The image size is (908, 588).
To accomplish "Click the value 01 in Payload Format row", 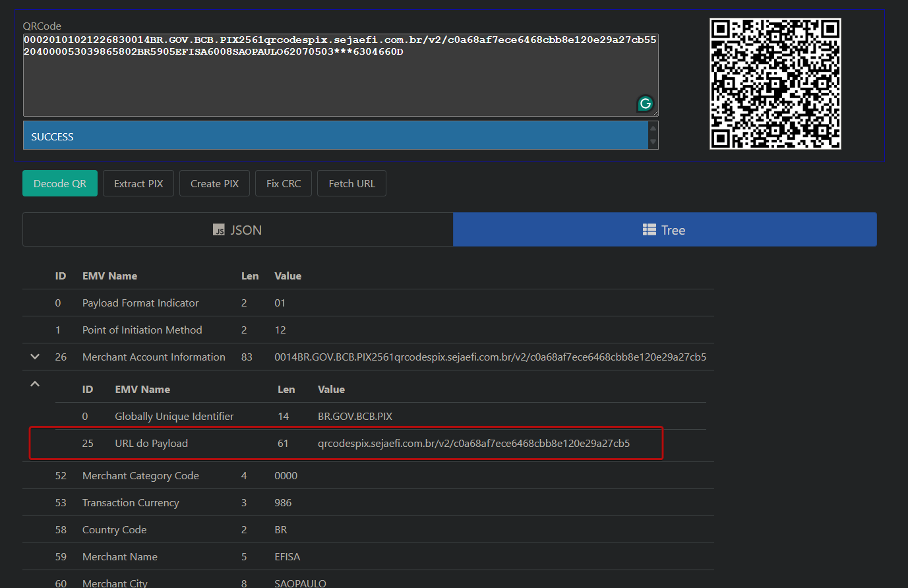I will (x=280, y=303).
